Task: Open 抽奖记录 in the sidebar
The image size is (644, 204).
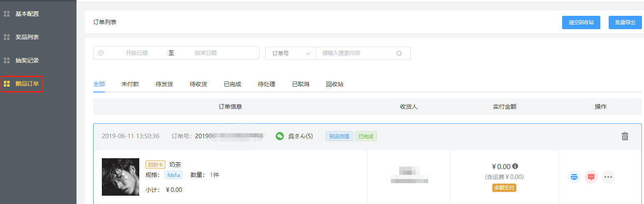Action: click(27, 60)
